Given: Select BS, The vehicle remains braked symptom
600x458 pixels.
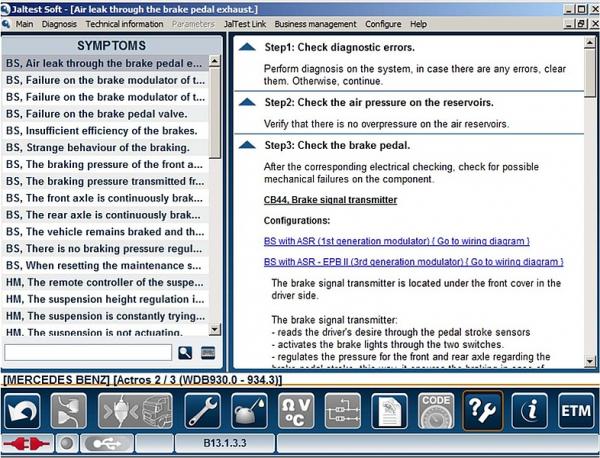Looking at the screenshot, I should 105,231.
